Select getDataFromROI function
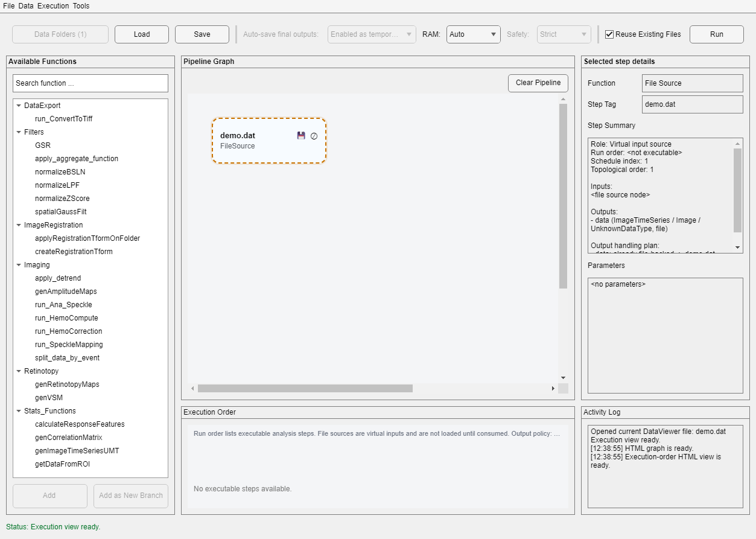 pos(62,464)
